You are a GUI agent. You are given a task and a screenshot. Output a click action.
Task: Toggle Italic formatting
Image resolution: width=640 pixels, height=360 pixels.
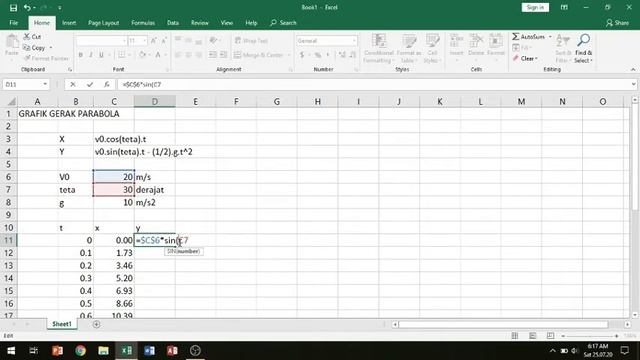click(x=91, y=55)
